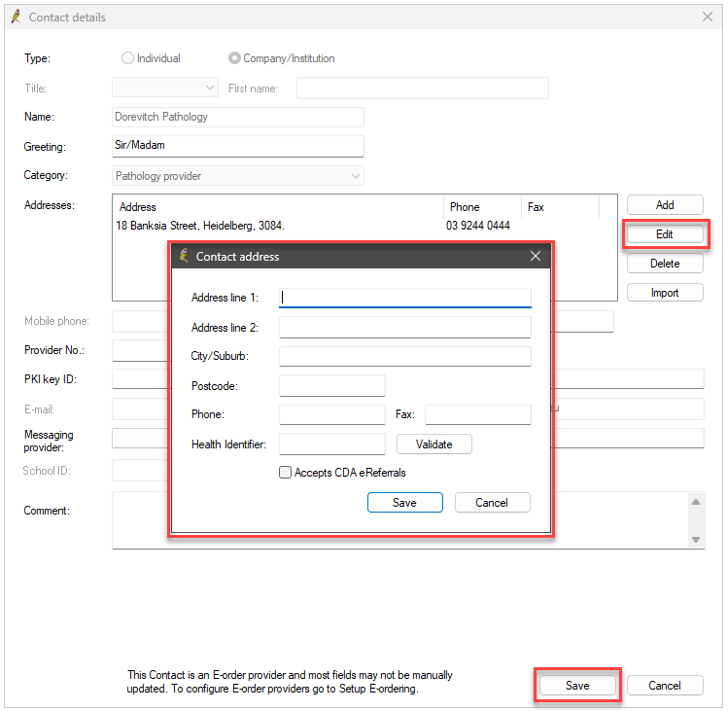Screen dimensions: 728x711
Task: Click the Fax column header
Action: (x=561, y=207)
